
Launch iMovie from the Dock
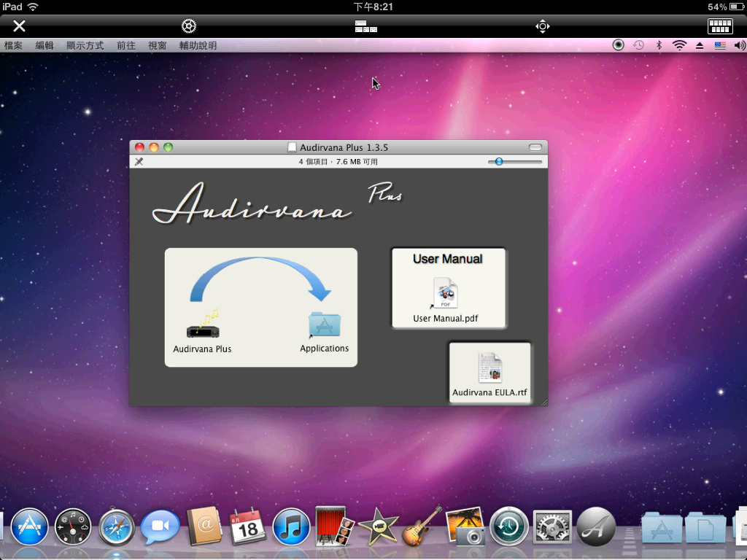pos(379,526)
